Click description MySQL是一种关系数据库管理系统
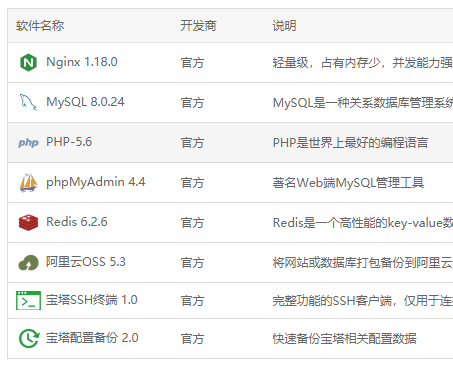This screenshot has width=453, height=380. tap(363, 103)
